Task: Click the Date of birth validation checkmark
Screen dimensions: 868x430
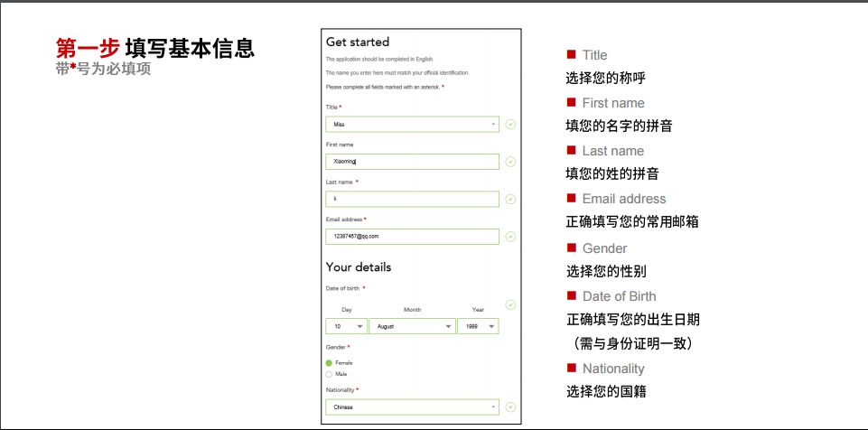Action: 510,305
